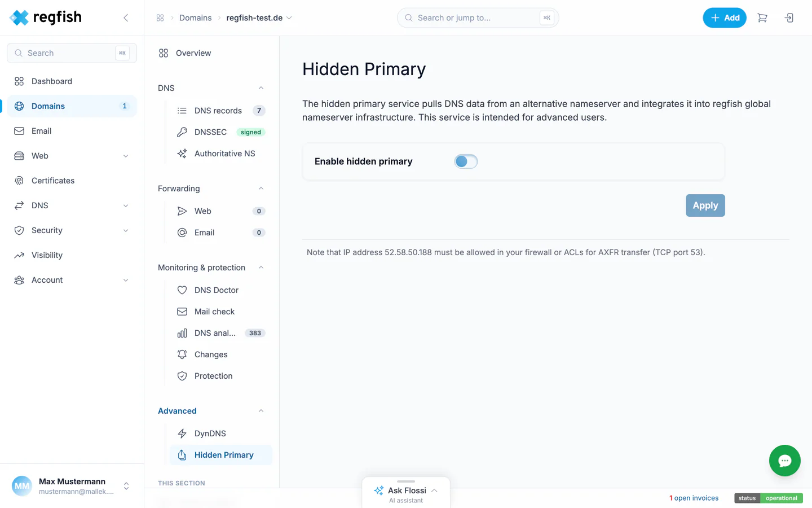
Task: Click the Protection shield icon
Action: pos(182,376)
